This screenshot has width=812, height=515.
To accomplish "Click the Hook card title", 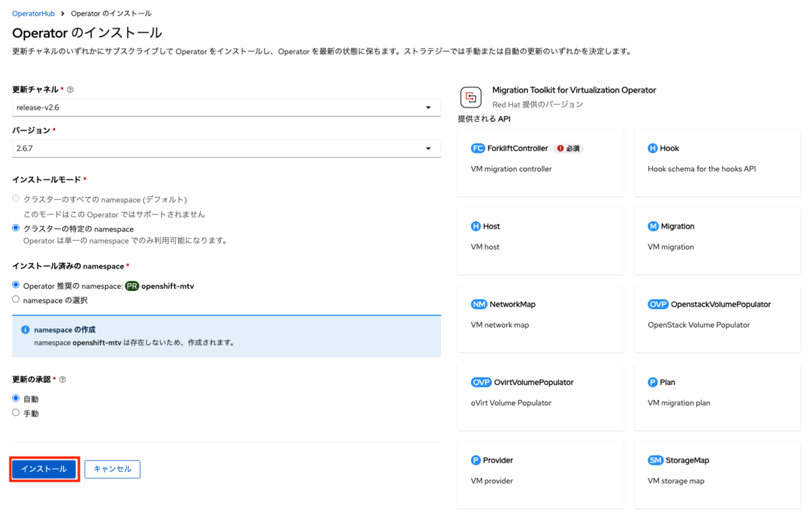I will click(669, 148).
